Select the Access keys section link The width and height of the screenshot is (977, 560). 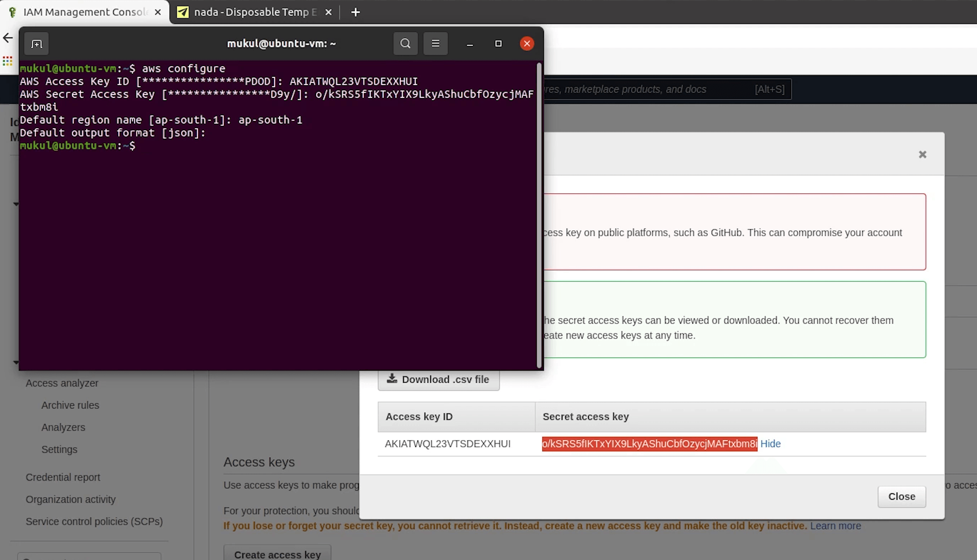coord(259,462)
